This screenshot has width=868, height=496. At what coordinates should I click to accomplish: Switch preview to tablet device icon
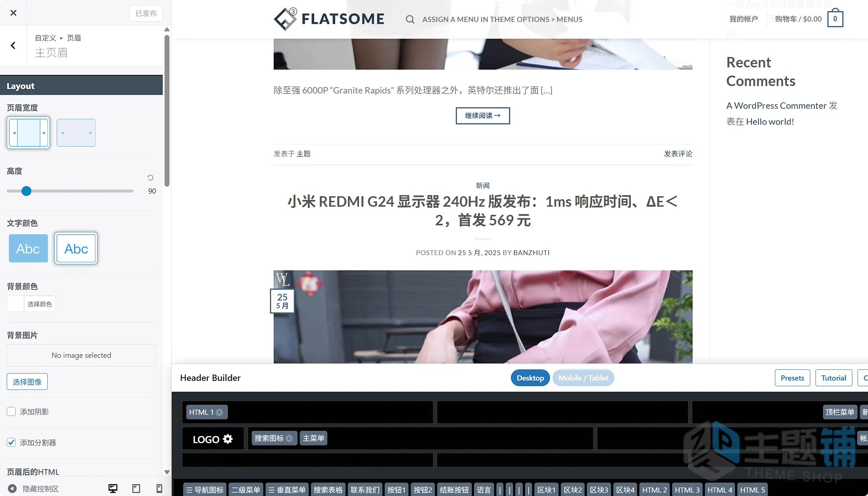(136, 489)
